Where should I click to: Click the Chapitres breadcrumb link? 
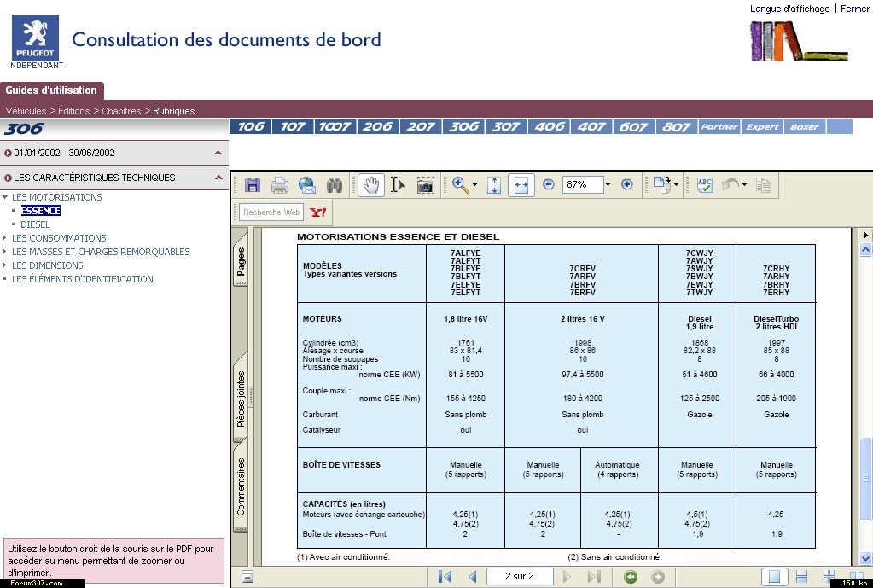pyautogui.click(x=121, y=111)
